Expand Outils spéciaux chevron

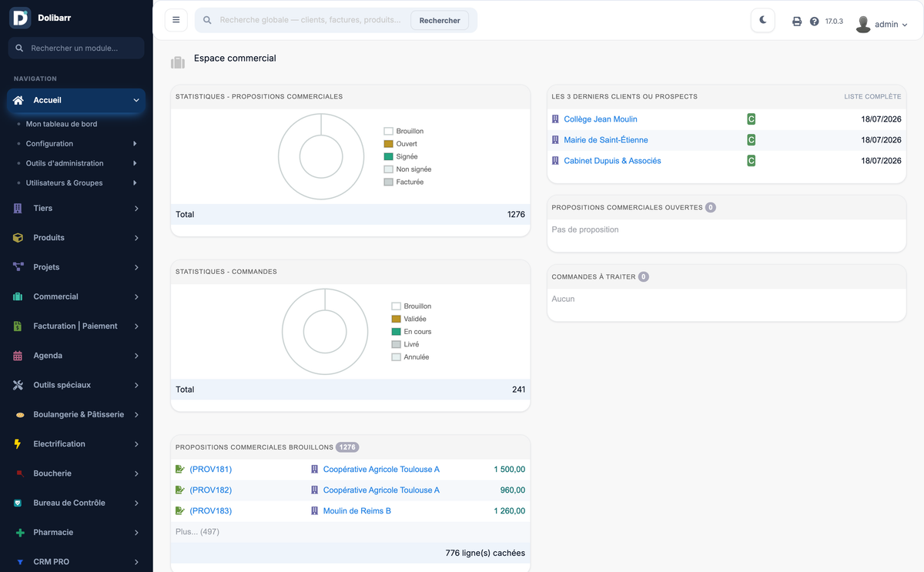[136, 385]
